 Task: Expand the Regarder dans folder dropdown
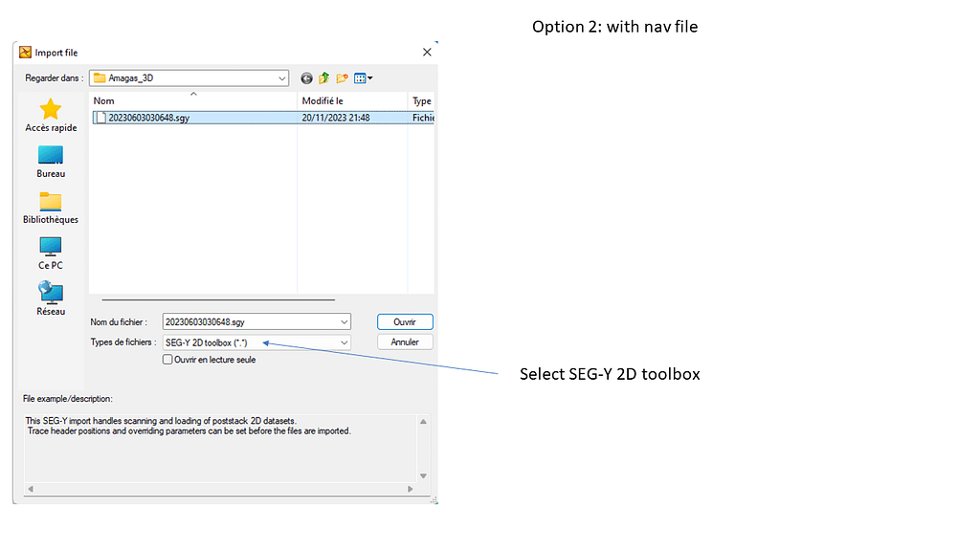coord(281,78)
